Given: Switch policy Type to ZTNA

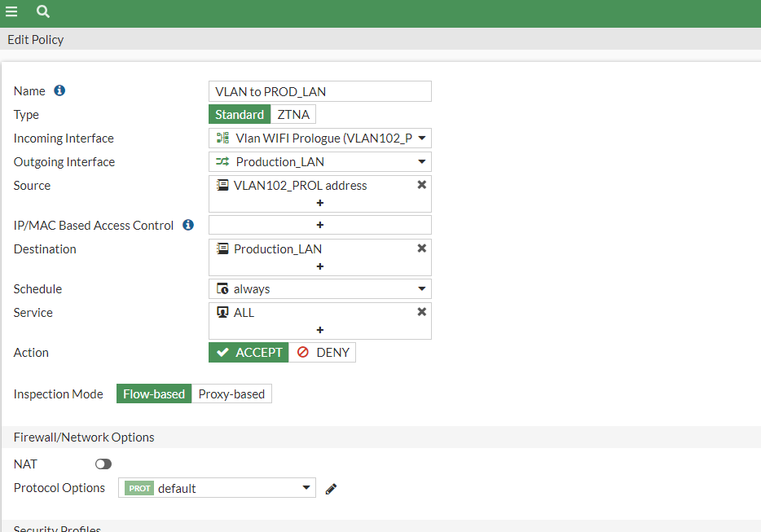Looking at the screenshot, I should coord(293,115).
